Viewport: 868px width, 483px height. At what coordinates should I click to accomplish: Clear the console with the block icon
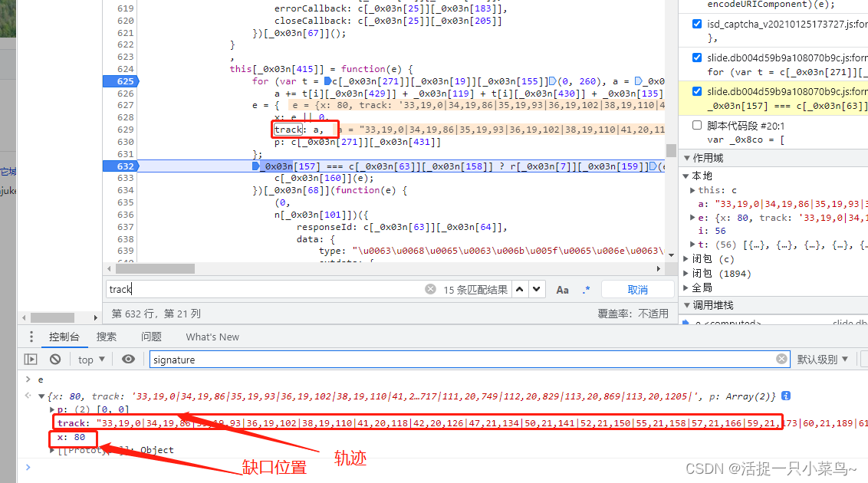coord(55,359)
